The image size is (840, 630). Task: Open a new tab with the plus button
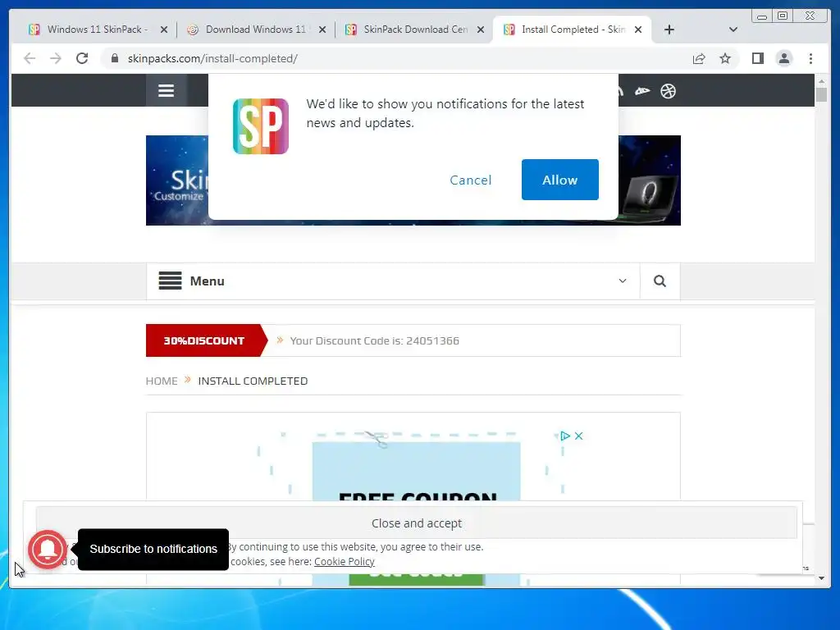coord(669,30)
